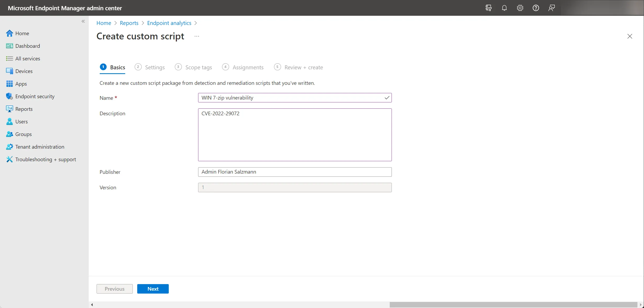Collapse the left navigation pane

[83, 21]
